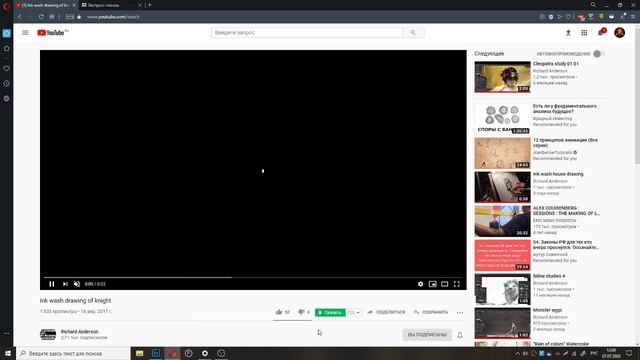
Task: Open the 54. Законы РФ video thumbnail
Action: pos(502,255)
